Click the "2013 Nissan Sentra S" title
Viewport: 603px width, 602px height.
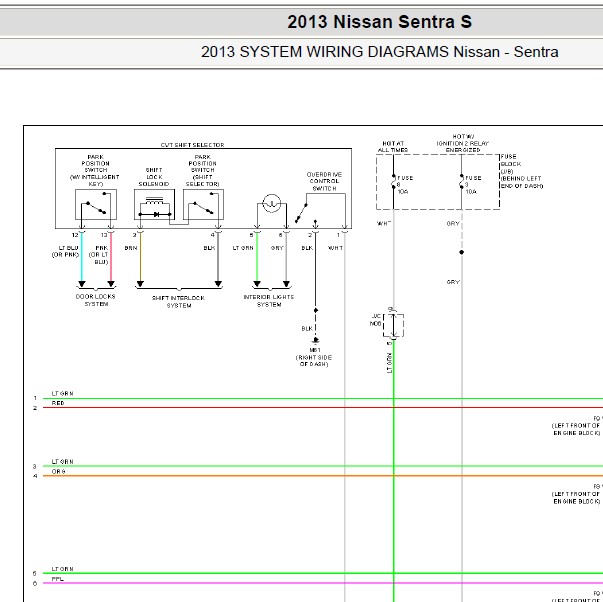(379, 22)
